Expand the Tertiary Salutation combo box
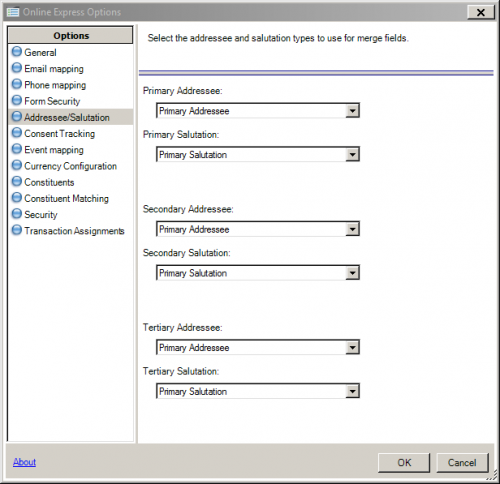Viewport: 500px width, 484px height. click(x=258, y=391)
